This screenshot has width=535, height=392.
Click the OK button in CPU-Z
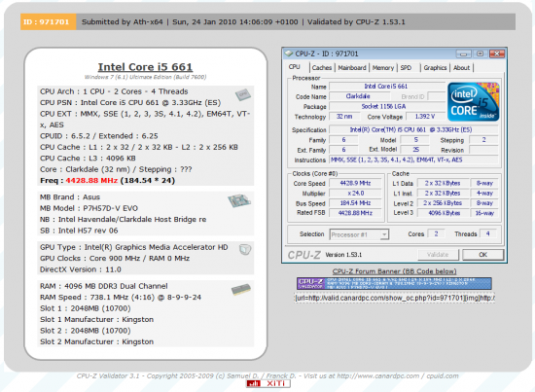tap(482, 255)
